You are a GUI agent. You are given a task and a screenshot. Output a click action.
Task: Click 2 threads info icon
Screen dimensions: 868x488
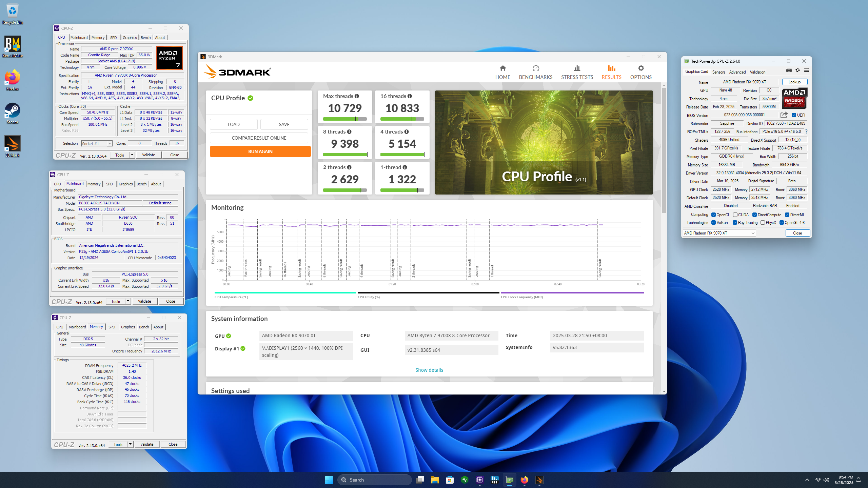point(349,167)
